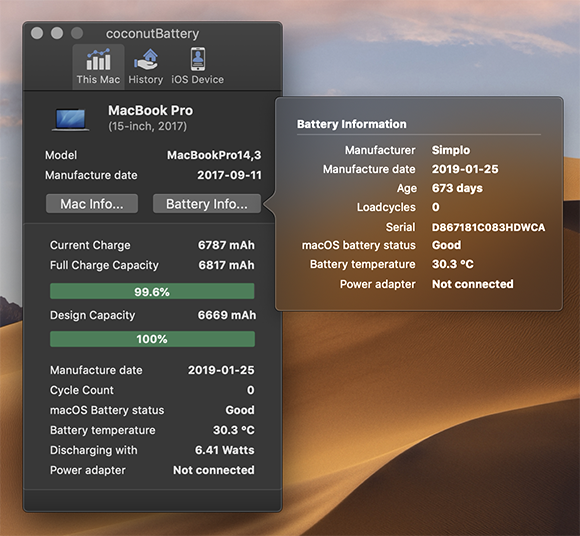Click the Cycle Count label
Viewport: 580px width, 536px height.
[x=82, y=390]
